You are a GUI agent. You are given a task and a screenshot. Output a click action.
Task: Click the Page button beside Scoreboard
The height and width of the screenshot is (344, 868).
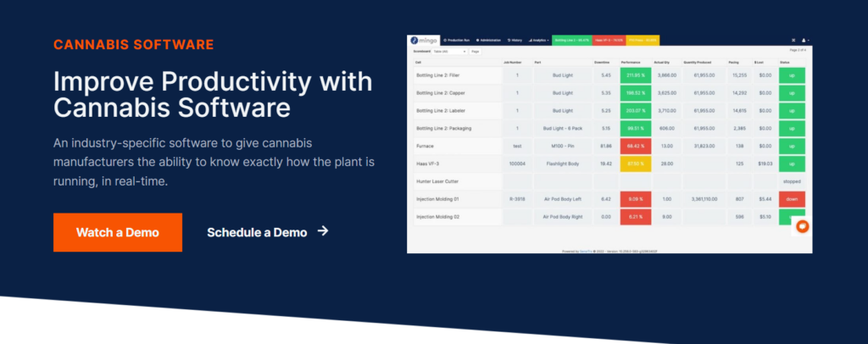click(476, 52)
